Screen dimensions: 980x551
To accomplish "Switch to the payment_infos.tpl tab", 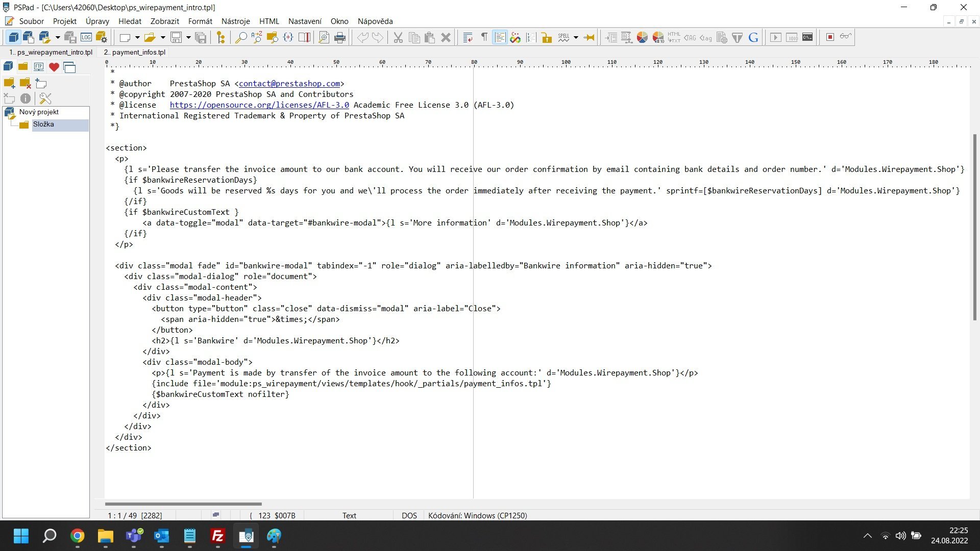I will pyautogui.click(x=135, y=52).
